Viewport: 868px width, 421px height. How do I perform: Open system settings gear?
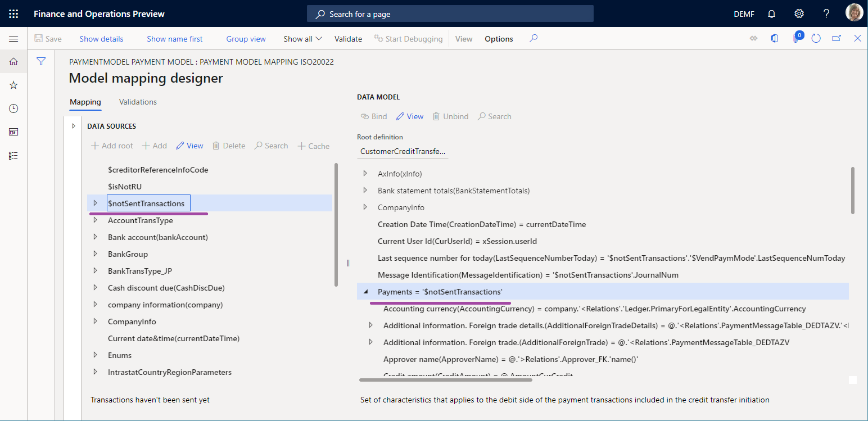click(799, 13)
